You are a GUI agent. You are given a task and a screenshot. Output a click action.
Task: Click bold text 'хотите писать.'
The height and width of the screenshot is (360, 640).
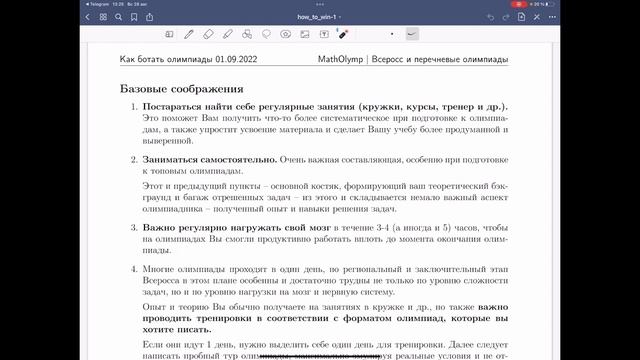(x=177, y=329)
